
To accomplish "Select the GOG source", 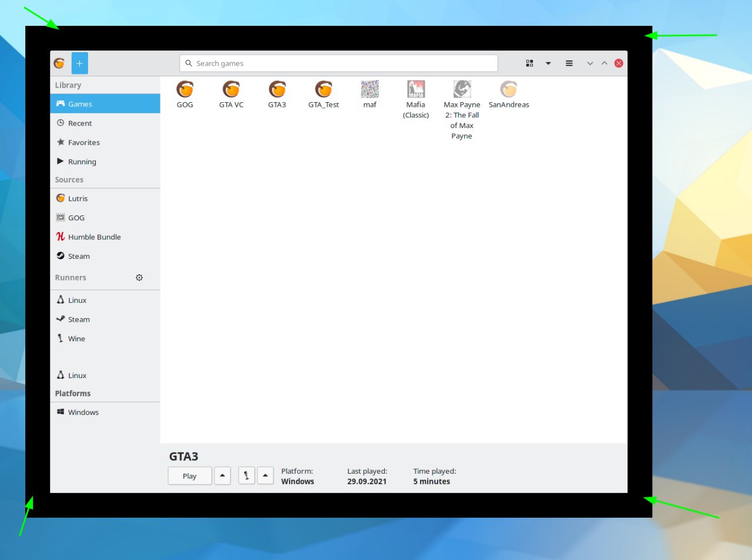I will [105, 218].
